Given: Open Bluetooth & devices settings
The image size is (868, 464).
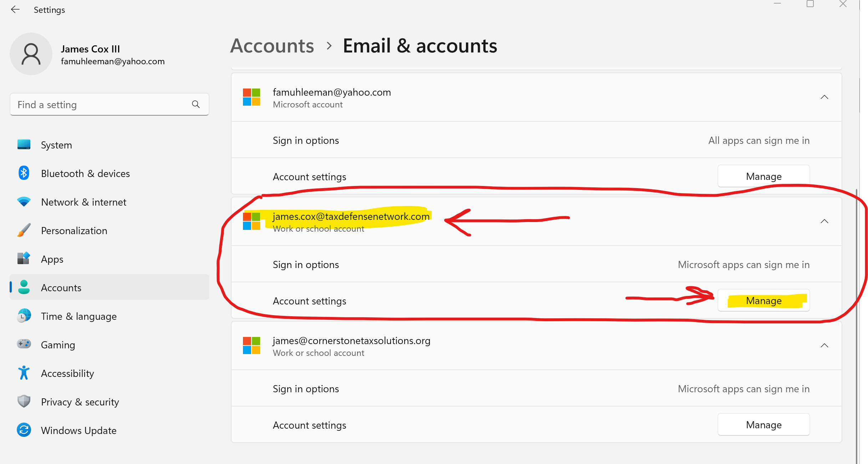Looking at the screenshot, I should point(110,173).
